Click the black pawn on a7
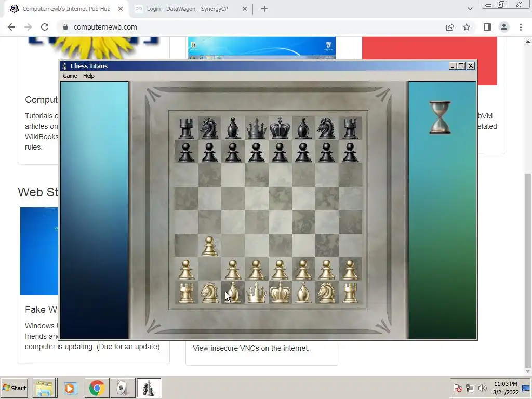This screenshot has width=532, height=399. pos(186,152)
